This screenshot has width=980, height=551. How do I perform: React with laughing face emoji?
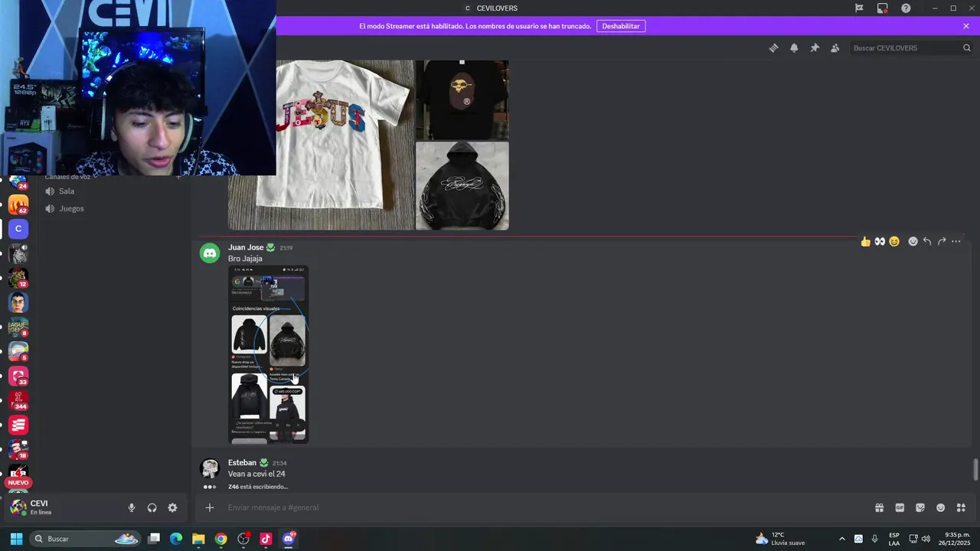[x=893, y=241]
